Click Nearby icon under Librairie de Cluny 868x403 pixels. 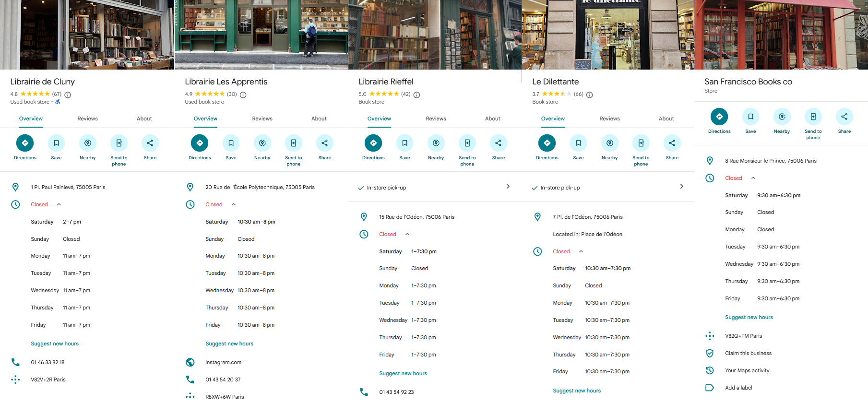87,143
